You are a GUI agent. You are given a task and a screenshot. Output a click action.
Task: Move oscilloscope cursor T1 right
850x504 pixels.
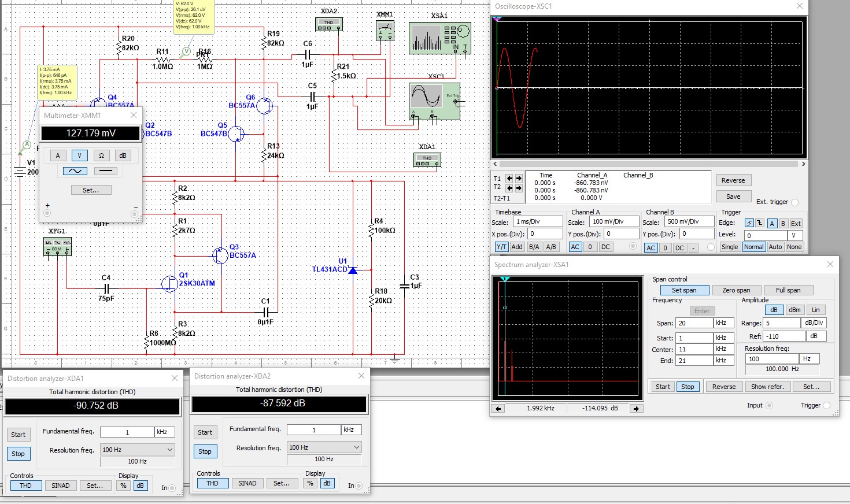click(519, 179)
